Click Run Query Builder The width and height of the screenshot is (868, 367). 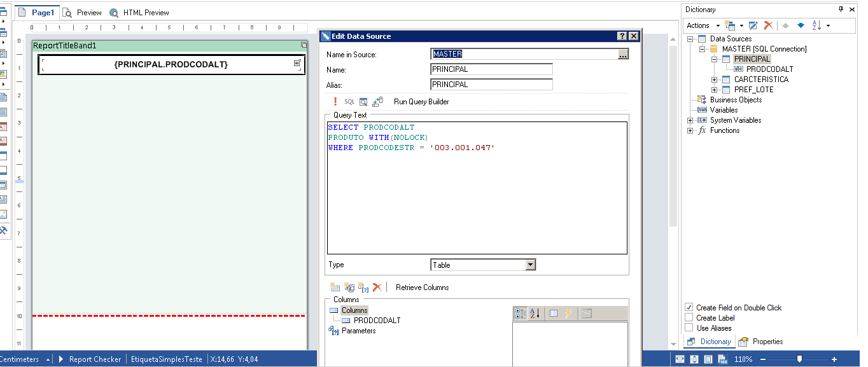click(x=421, y=102)
